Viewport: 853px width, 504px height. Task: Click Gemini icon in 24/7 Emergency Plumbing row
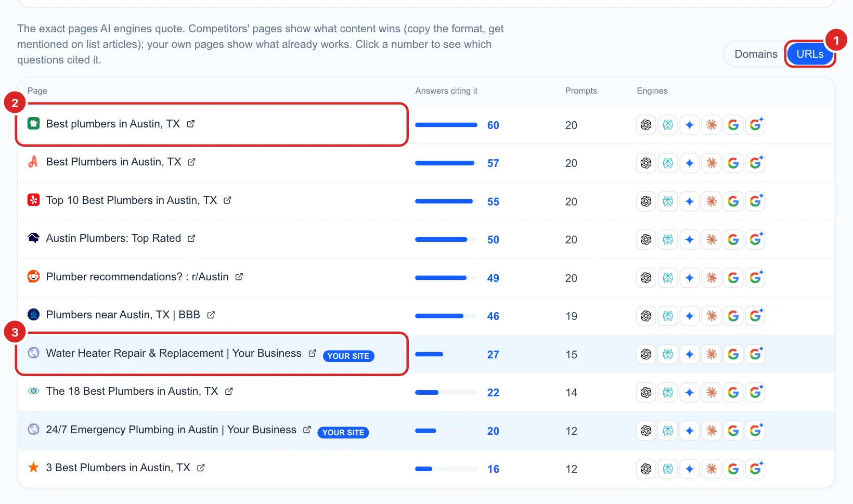(x=690, y=431)
